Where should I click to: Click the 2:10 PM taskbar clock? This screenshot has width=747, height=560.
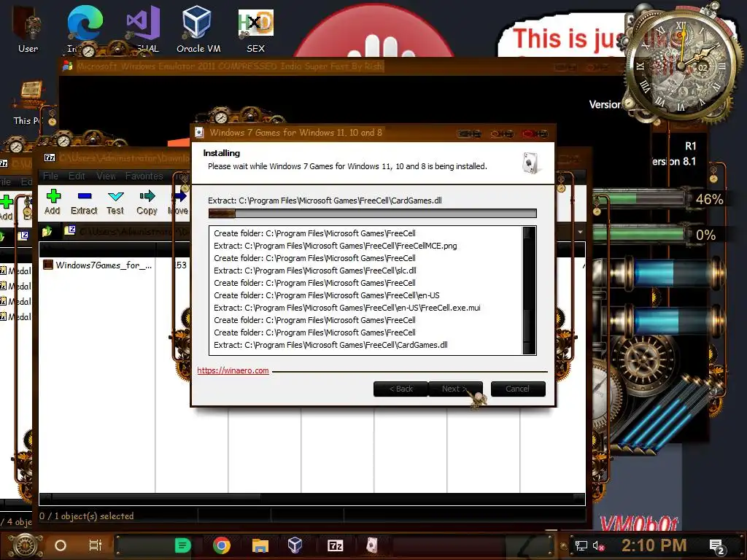click(x=654, y=545)
